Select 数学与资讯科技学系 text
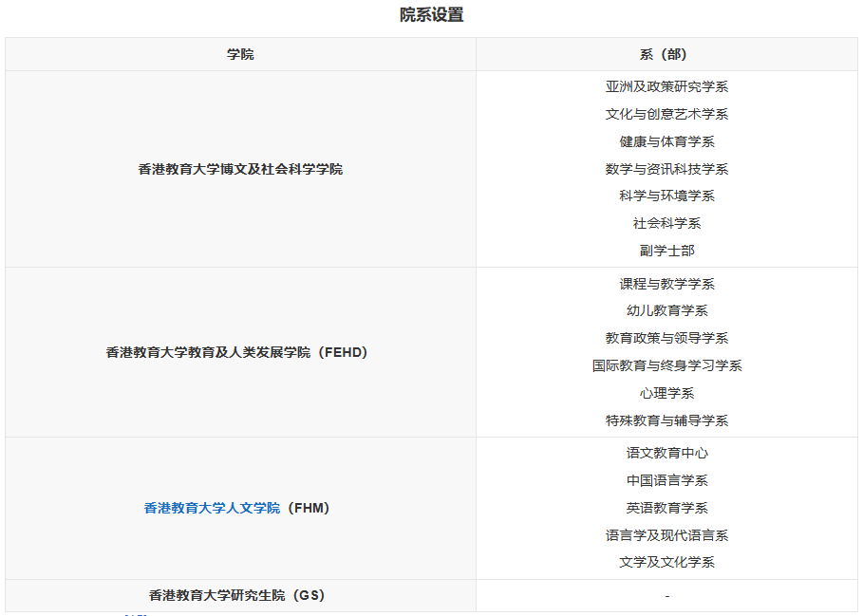The width and height of the screenshot is (863, 616). pos(666,169)
